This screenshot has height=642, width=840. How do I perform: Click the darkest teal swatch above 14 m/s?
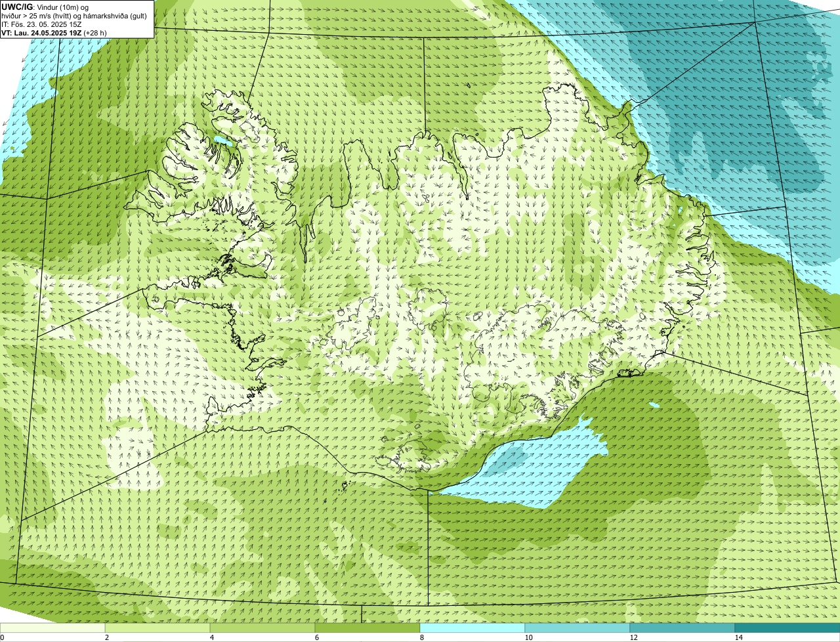pyautogui.click(x=787, y=628)
